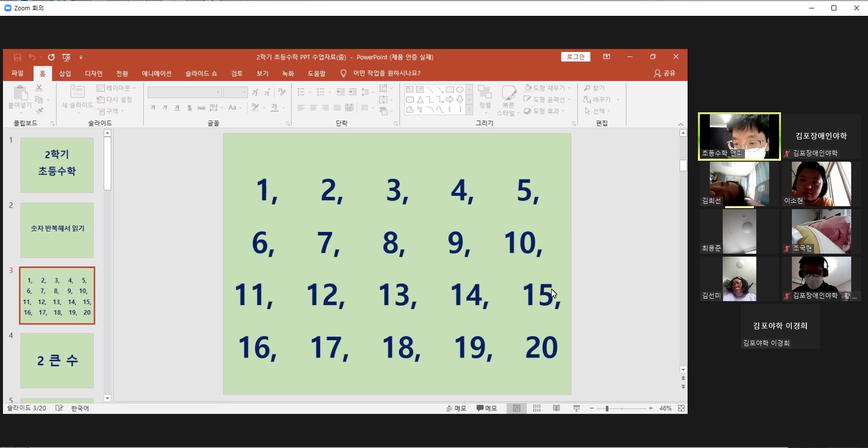Start slideshow from beginning icon in quick access toolbar
The image size is (868, 448).
(66, 57)
